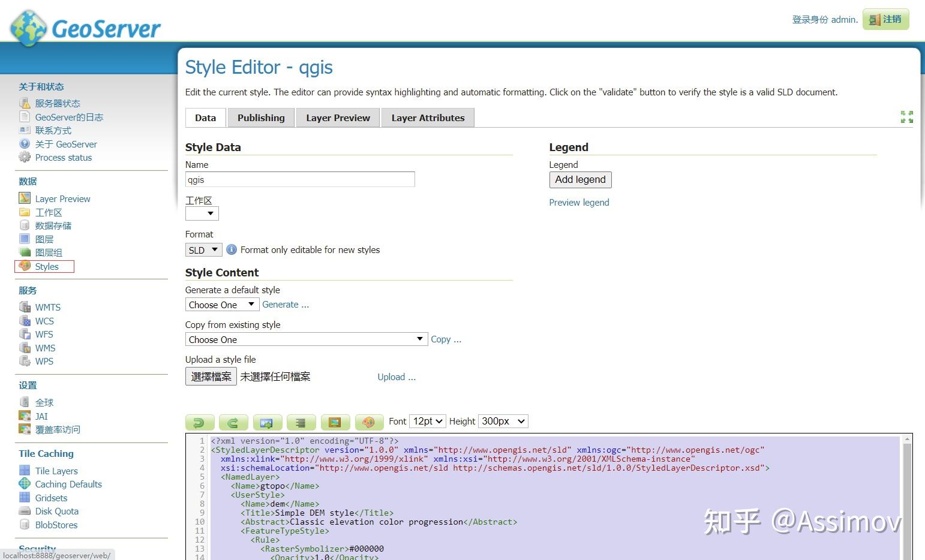Click the 注销 logout button

885,19
